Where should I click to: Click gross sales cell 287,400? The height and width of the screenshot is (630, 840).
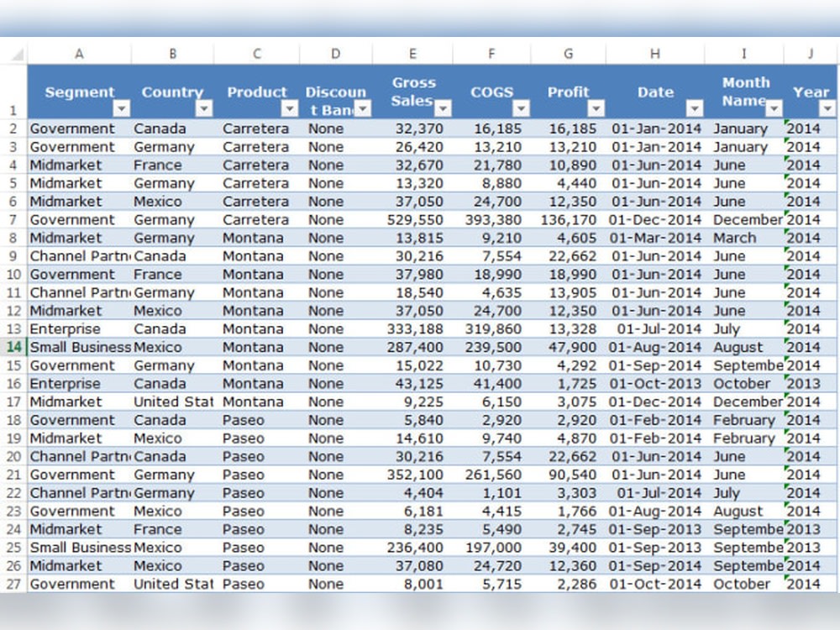tap(412, 347)
